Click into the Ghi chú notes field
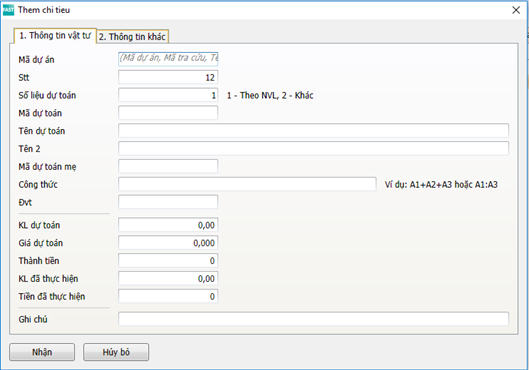The height and width of the screenshot is (370, 529). (313, 319)
